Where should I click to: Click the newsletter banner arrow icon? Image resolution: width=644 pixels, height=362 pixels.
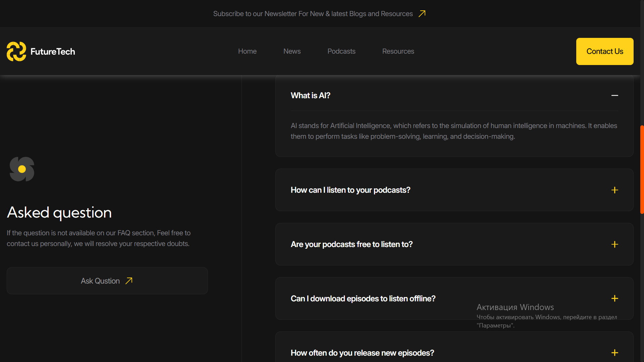pos(422,14)
